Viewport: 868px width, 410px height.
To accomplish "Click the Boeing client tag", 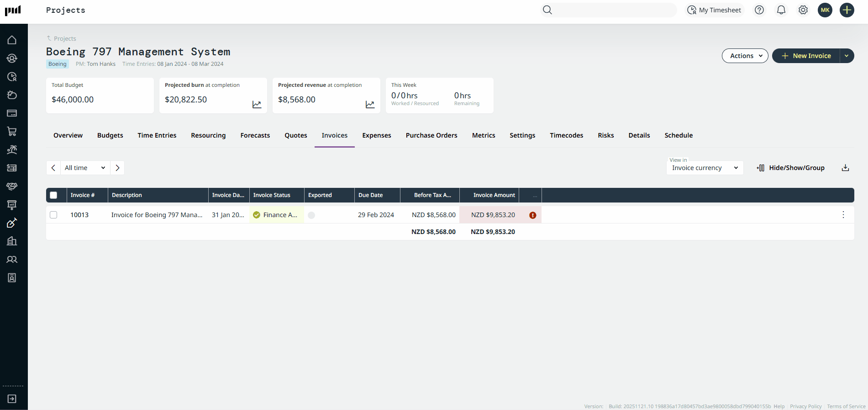I will pyautogui.click(x=58, y=64).
